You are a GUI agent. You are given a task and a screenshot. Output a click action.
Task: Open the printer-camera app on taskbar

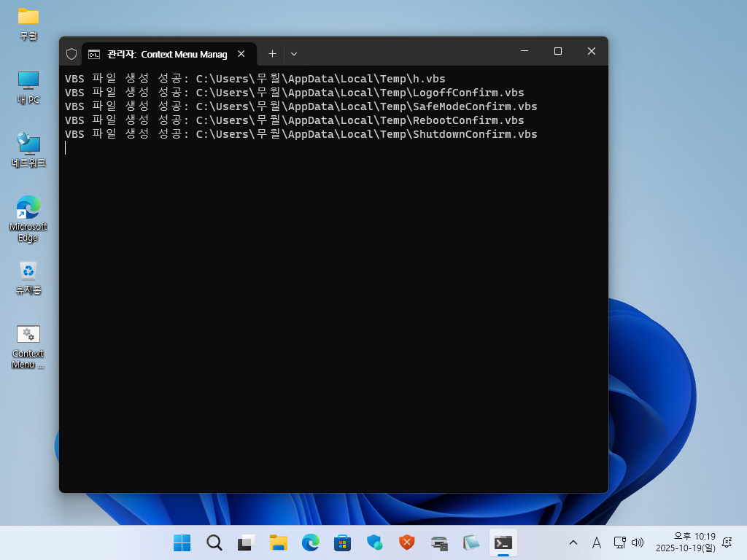click(438, 542)
